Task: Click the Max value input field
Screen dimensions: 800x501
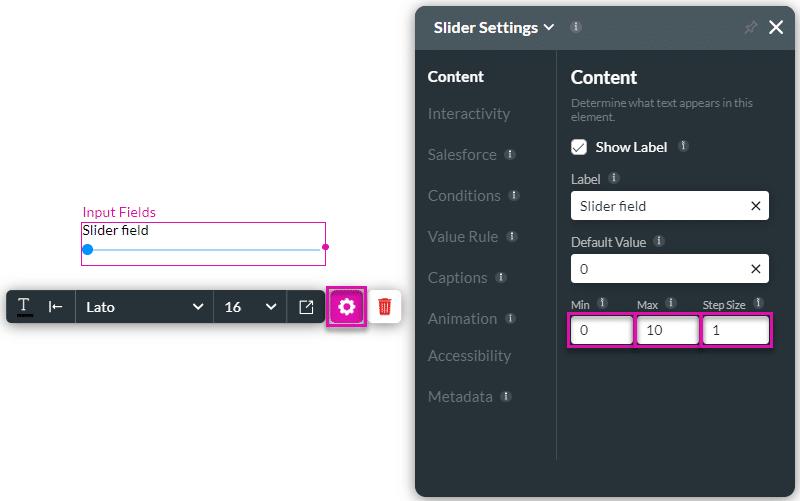Action: click(667, 331)
